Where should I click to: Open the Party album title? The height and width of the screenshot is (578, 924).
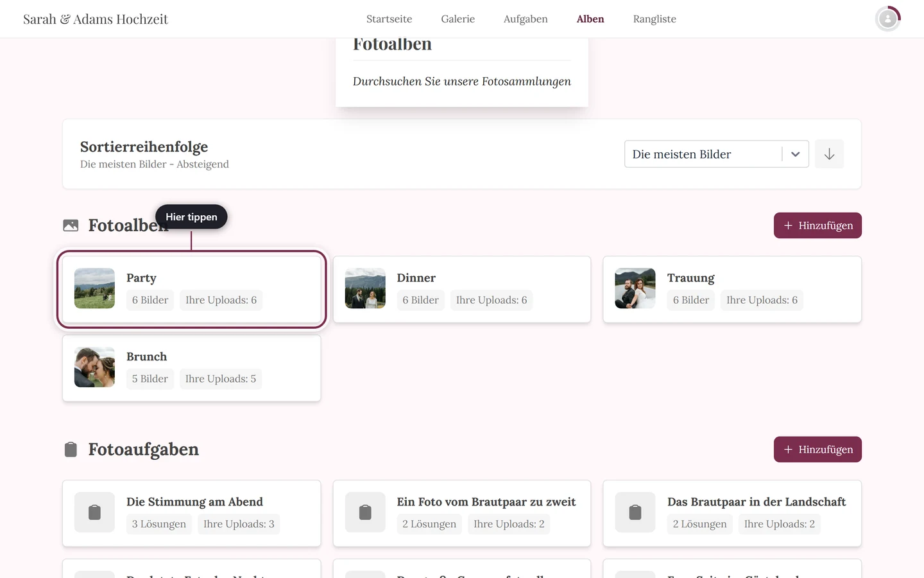click(141, 278)
